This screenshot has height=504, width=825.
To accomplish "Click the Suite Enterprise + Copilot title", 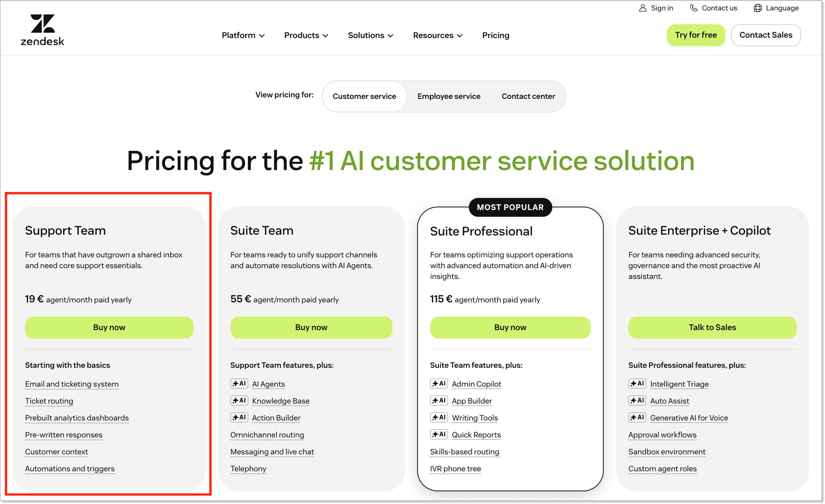I will coord(699,230).
